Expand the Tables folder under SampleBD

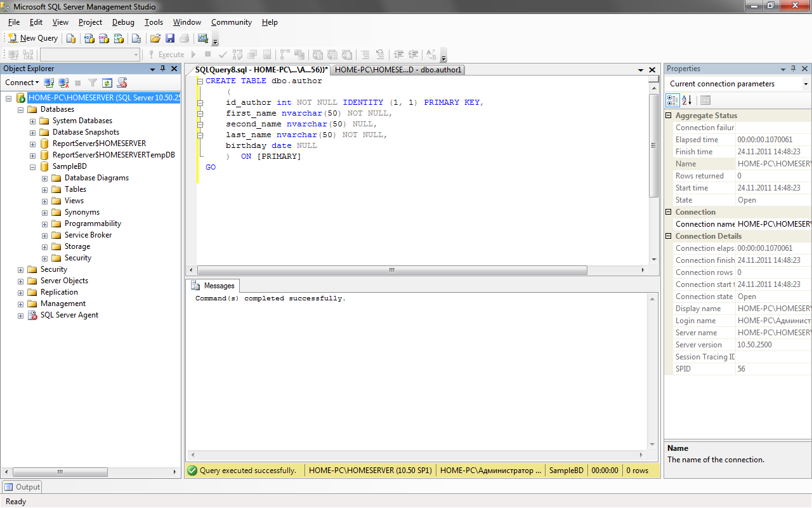click(x=44, y=189)
